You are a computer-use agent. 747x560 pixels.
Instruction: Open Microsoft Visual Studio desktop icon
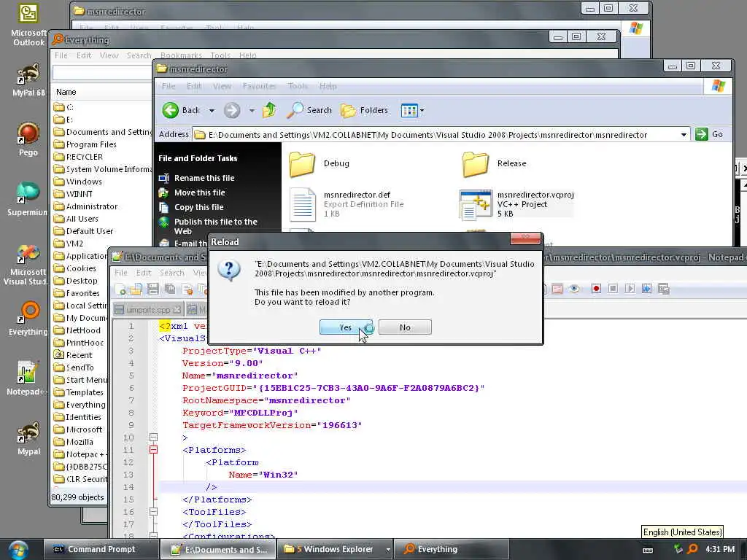[27, 265]
